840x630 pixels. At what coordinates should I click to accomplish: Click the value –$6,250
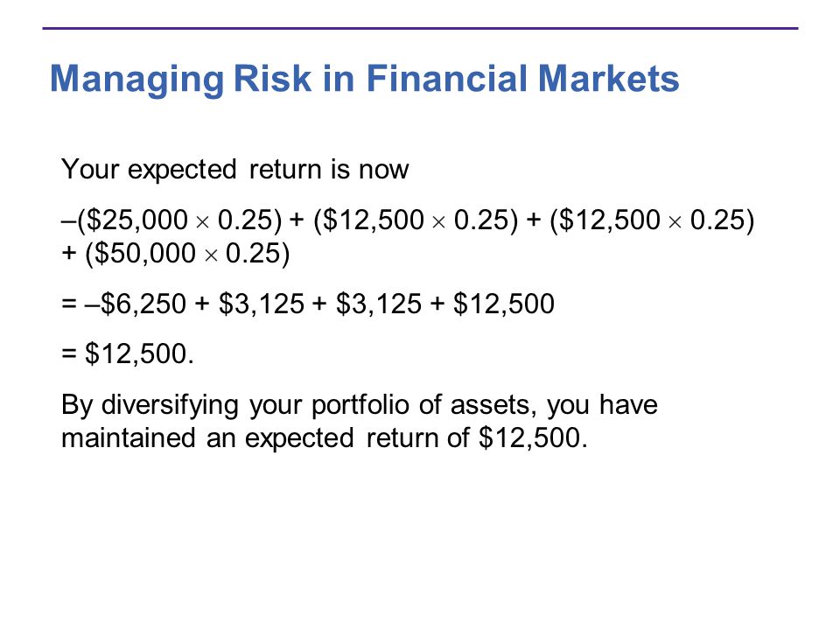(x=135, y=304)
